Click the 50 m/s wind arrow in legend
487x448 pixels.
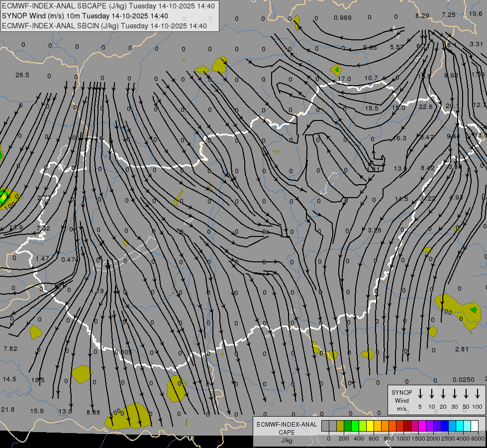click(466, 394)
